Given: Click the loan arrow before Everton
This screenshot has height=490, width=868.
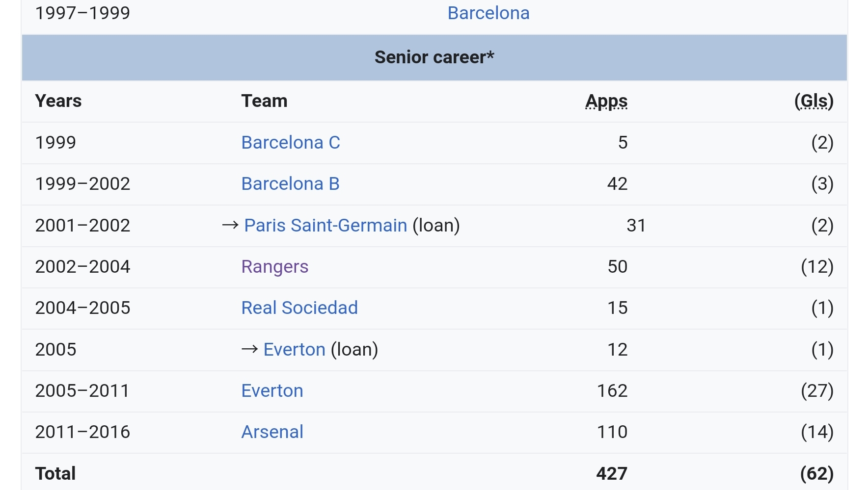Looking at the screenshot, I should point(249,350).
